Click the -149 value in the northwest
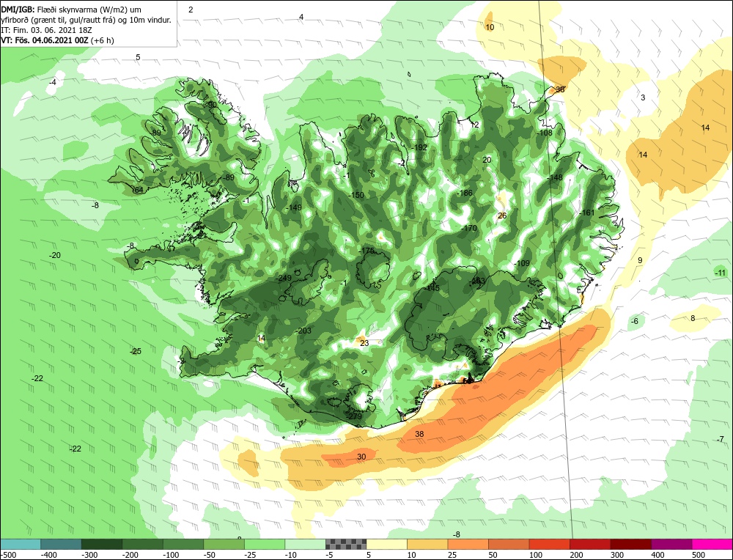733x560 pixels. pos(293,207)
